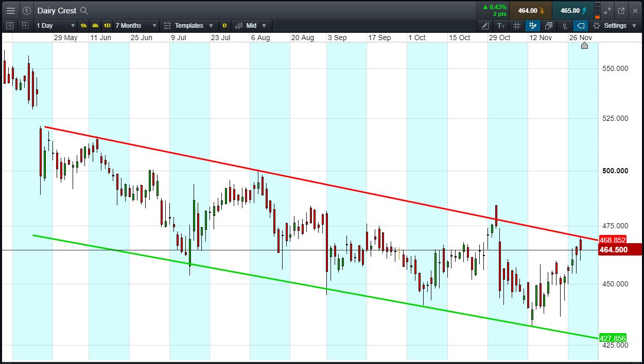Click the 550.000 price axis label
644x364 pixels.
tap(615, 68)
